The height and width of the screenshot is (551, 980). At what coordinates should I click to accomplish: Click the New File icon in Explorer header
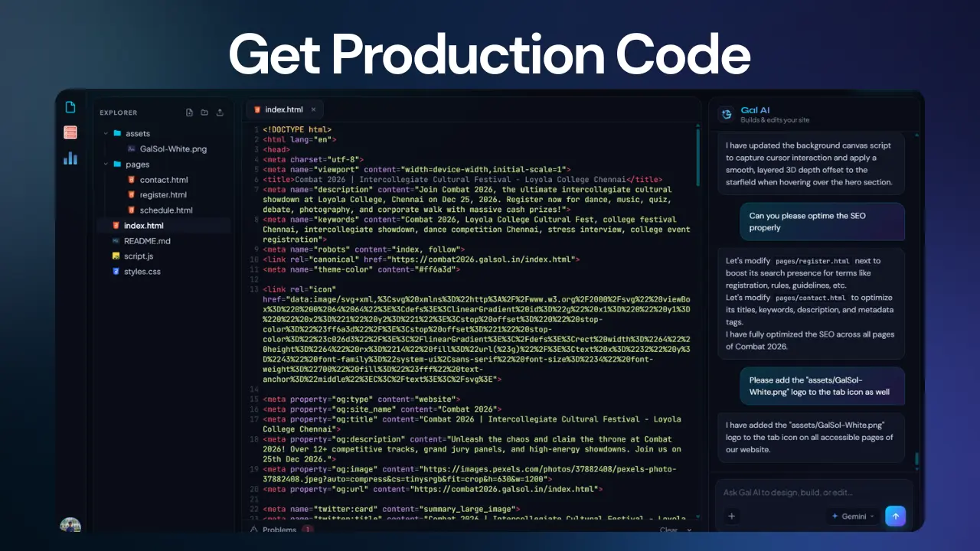189,112
